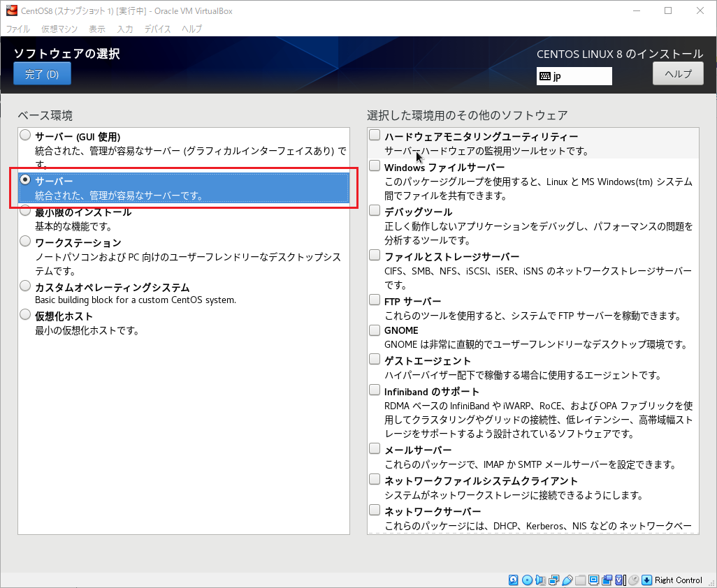717x588 pixels.
Task: Click the FTP サーバー description line
Action: [534, 316]
